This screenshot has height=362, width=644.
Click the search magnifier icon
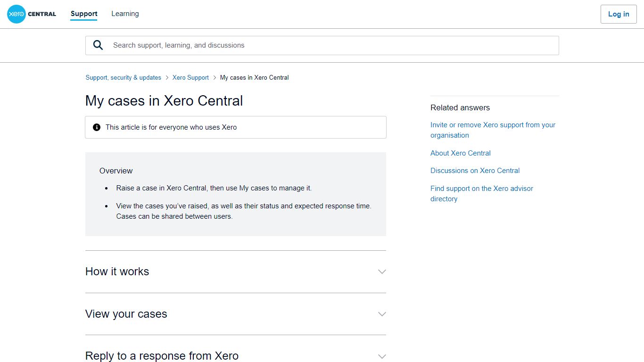point(98,45)
